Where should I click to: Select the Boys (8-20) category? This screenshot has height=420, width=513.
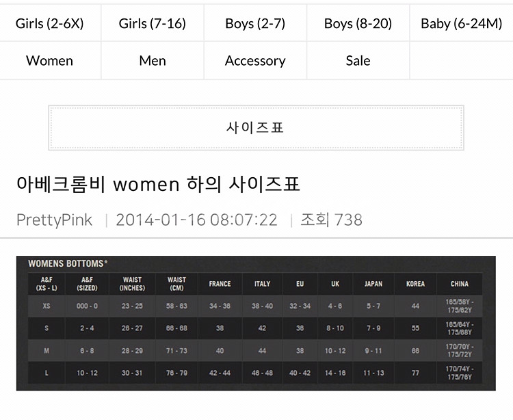tap(358, 23)
